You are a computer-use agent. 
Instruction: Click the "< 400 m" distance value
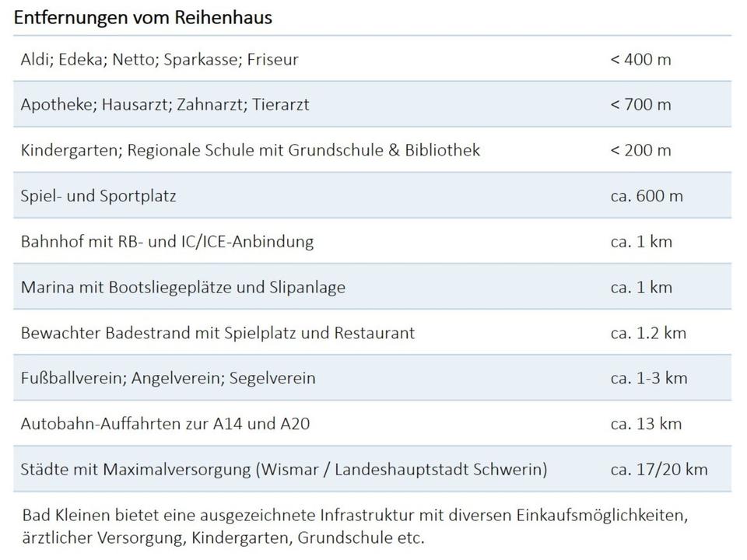point(640,59)
